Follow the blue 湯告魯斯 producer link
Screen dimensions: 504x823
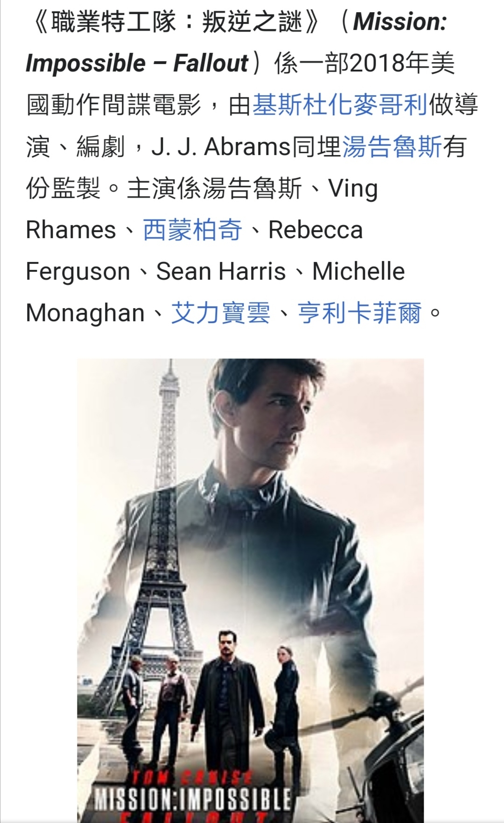[392, 147]
